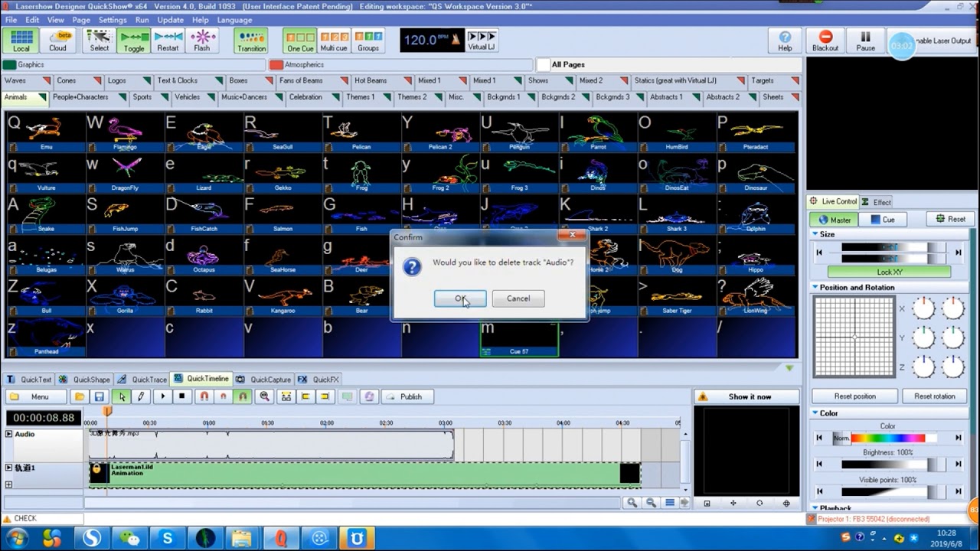This screenshot has height=551, width=980.
Task: Click the Pause output icon
Action: (866, 41)
